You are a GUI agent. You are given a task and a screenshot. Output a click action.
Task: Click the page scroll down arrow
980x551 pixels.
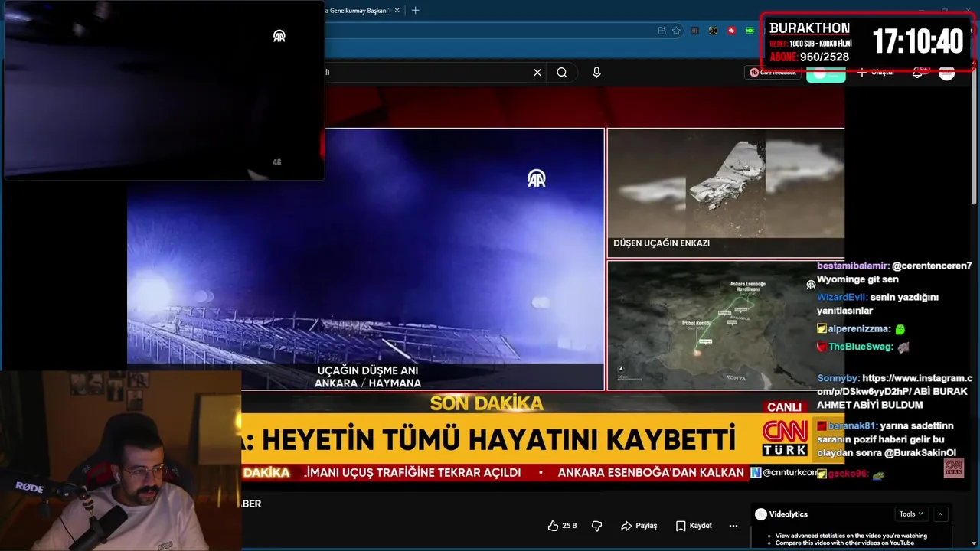974,544
